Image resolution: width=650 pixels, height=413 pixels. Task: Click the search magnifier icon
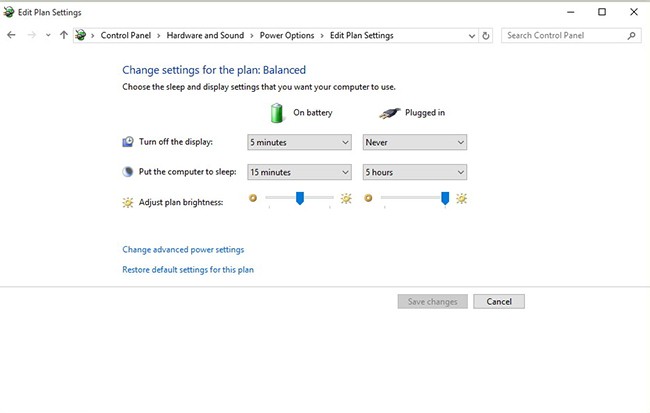click(x=631, y=35)
